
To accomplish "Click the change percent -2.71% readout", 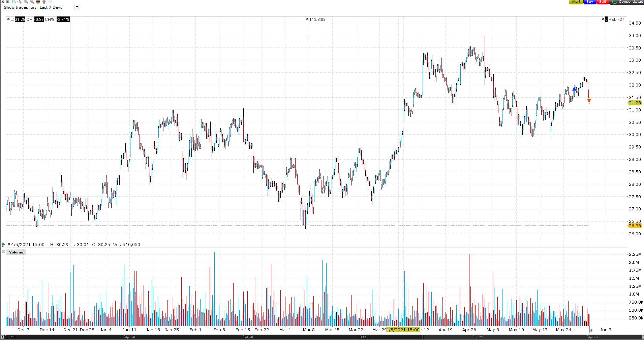I will tap(63, 20).
